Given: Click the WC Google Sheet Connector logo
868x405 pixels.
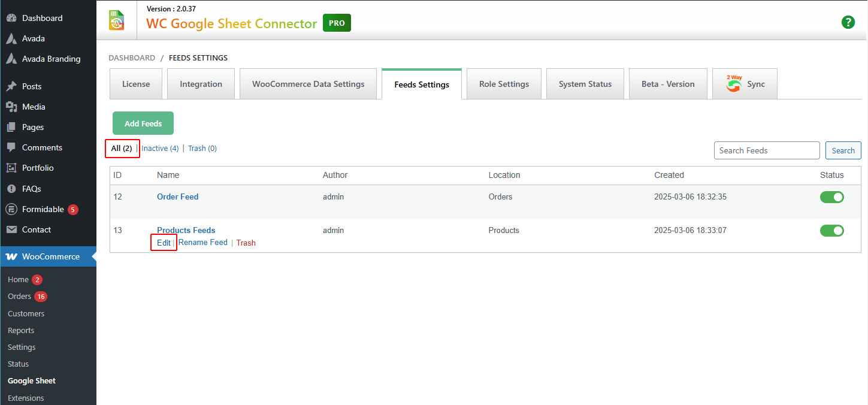Looking at the screenshot, I should (x=116, y=19).
